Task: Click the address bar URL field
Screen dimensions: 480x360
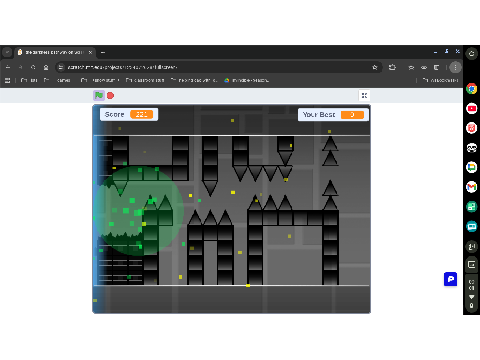Action: tap(217, 67)
